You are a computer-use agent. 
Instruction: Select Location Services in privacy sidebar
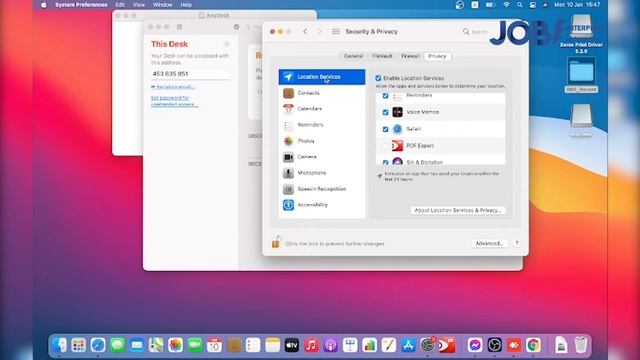(322, 77)
